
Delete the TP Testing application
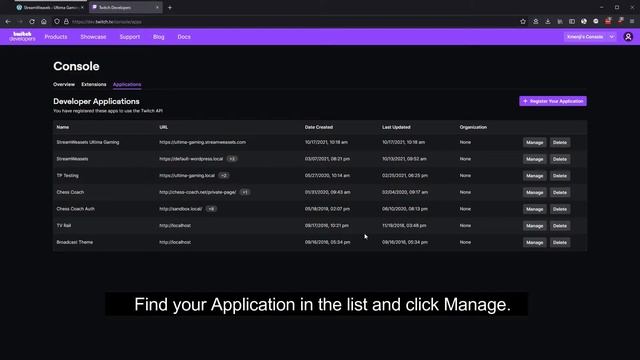[560, 176]
